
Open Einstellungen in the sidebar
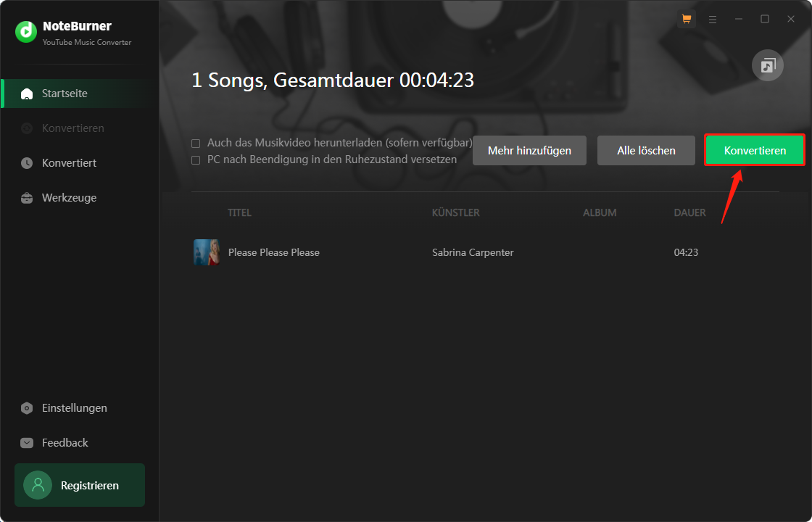pos(80,408)
